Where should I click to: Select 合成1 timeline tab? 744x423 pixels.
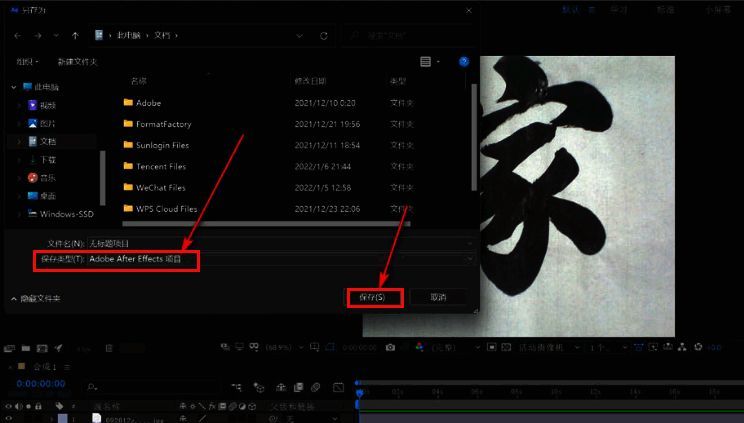tap(45, 367)
